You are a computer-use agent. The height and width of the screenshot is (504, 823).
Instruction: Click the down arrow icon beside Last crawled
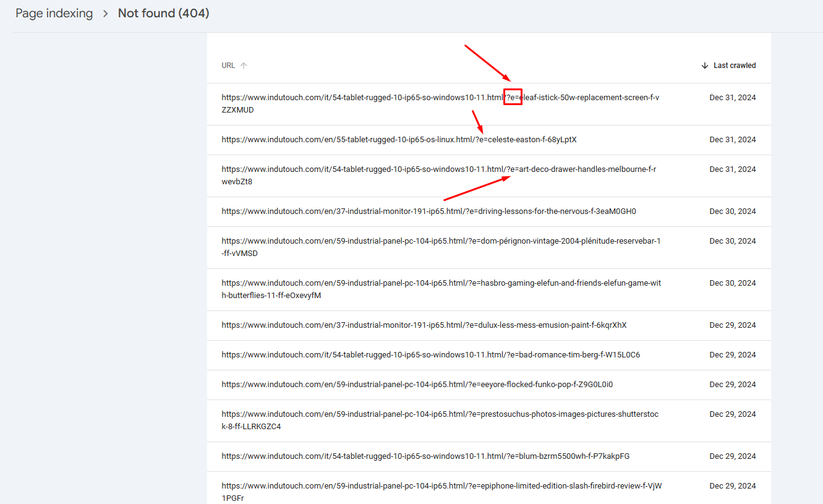(705, 66)
